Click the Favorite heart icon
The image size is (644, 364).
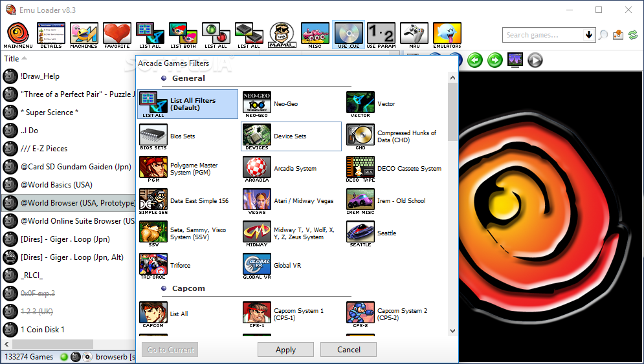117,36
